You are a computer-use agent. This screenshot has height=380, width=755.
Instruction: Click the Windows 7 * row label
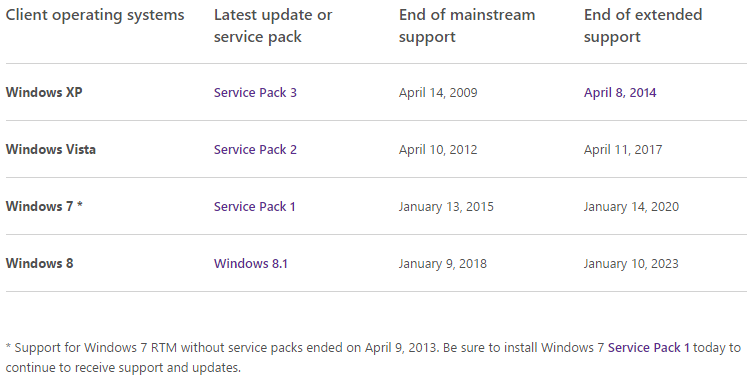point(44,206)
